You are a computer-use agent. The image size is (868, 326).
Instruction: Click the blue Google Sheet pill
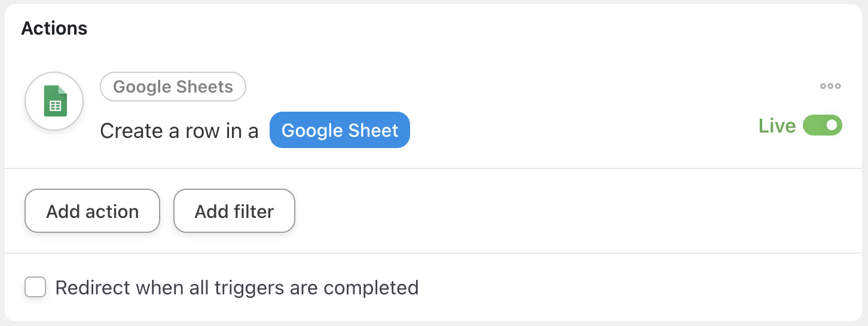point(340,130)
